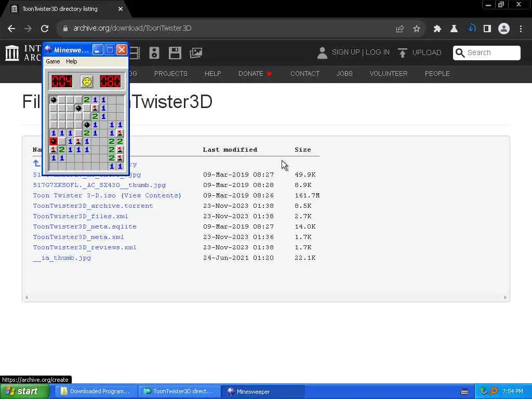The width and height of the screenshot is (532, 399).
Task: Click the upload arrow icon
Action: coord(403,53)
